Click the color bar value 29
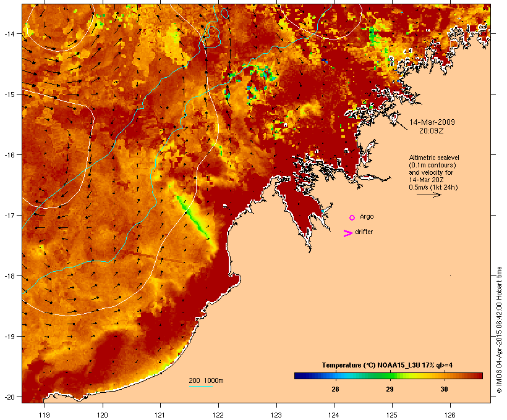Viewport: 507px width, 420px height. pos(390,389)
